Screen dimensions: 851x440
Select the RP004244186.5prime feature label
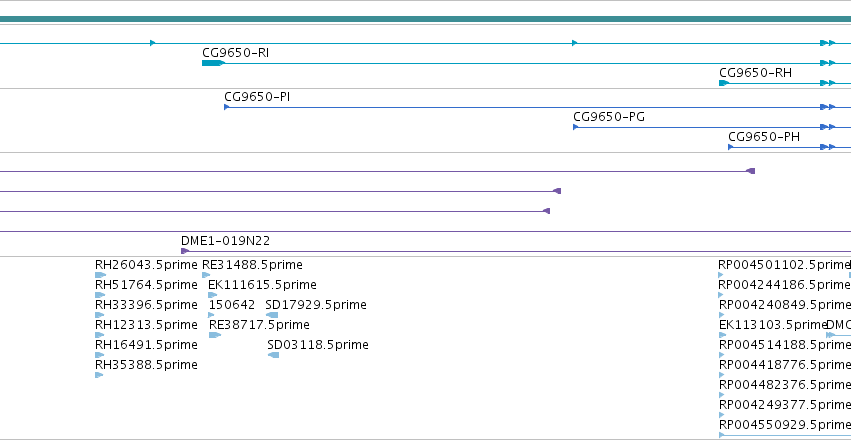[x=784, y=285]
